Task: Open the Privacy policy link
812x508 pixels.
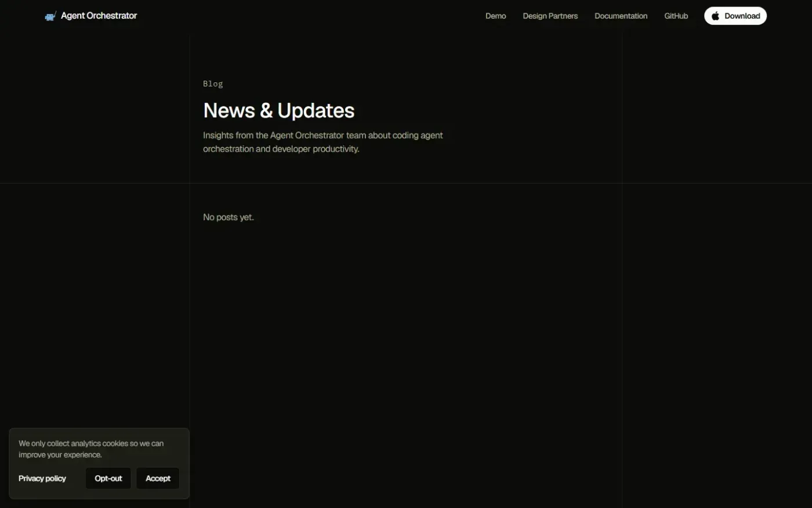Action: (42, 478)
